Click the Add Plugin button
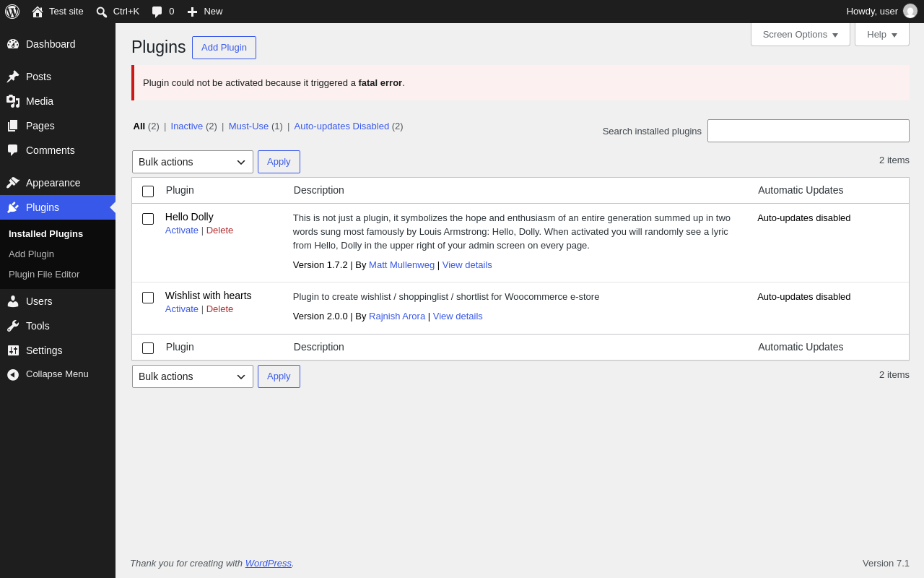Viewport: 924px width, 578px height. [224, 48]
